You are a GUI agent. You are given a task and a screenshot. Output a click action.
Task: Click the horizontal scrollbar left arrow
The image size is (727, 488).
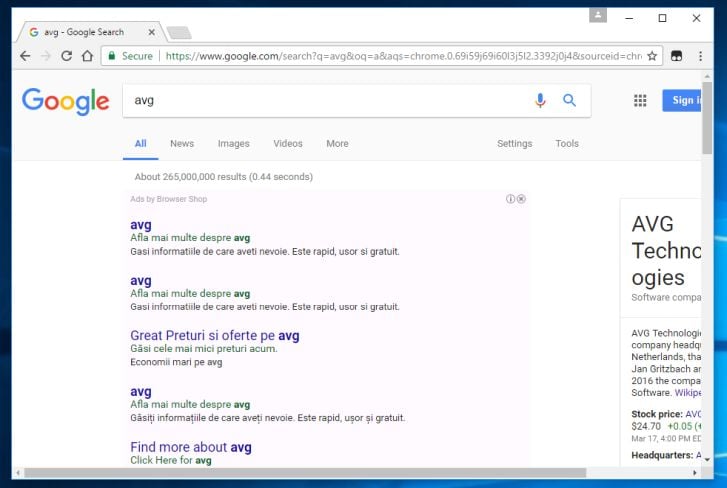coord(18,473)
